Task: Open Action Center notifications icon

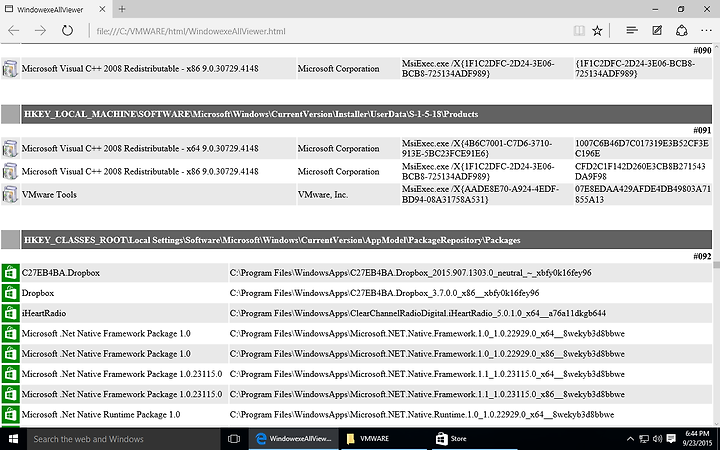Action: [671, 439]
